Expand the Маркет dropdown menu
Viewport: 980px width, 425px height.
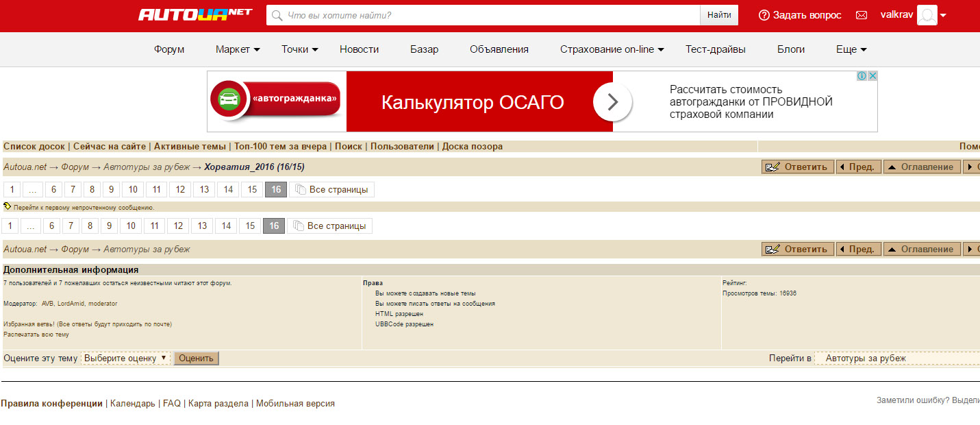[238, 49]
